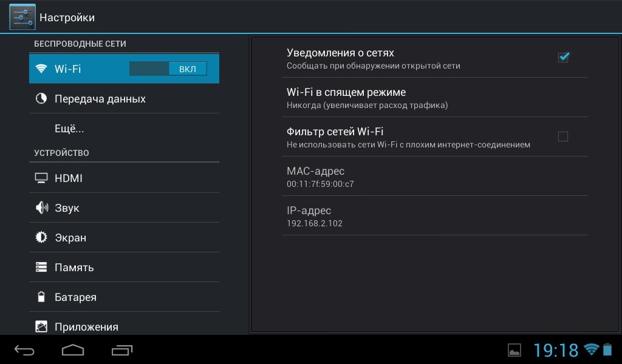Expand the Ещё... wireless settings
The image size is (622, 364).
pos(69,129)
